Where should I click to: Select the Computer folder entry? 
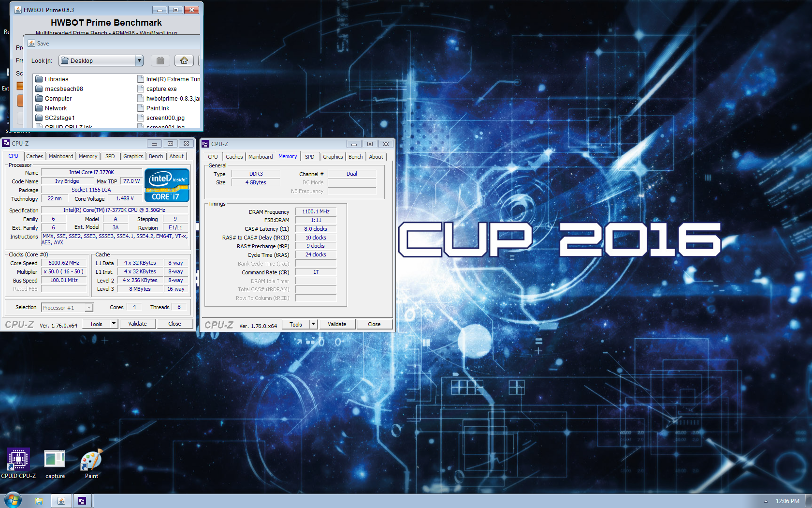tap(54, 98)
